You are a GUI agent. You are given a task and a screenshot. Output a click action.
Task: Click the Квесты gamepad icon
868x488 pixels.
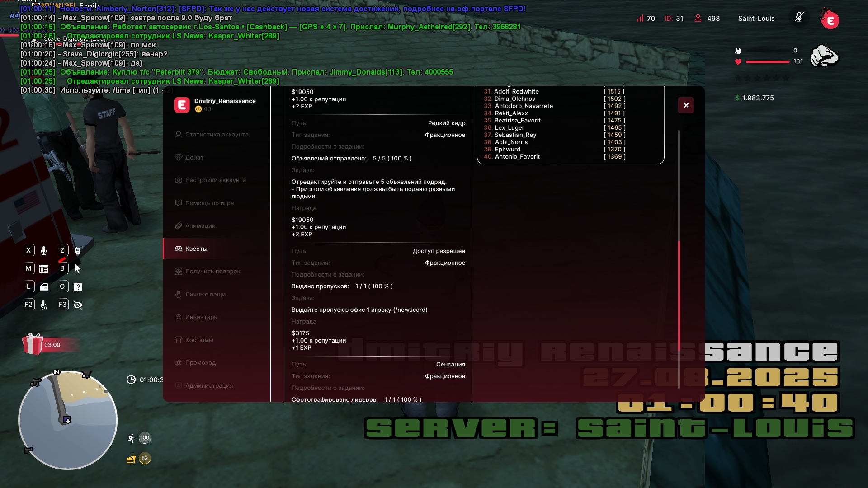click(179, 249)
